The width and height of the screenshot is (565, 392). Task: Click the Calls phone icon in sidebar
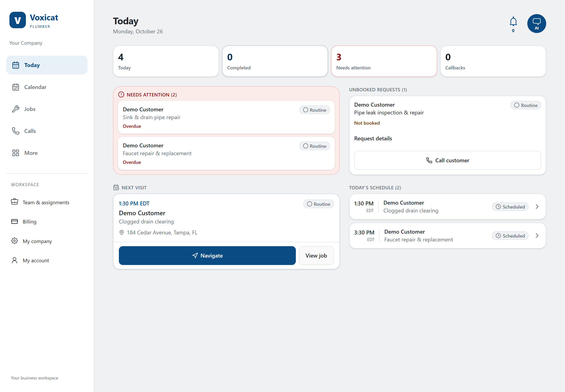pos(16,131)
